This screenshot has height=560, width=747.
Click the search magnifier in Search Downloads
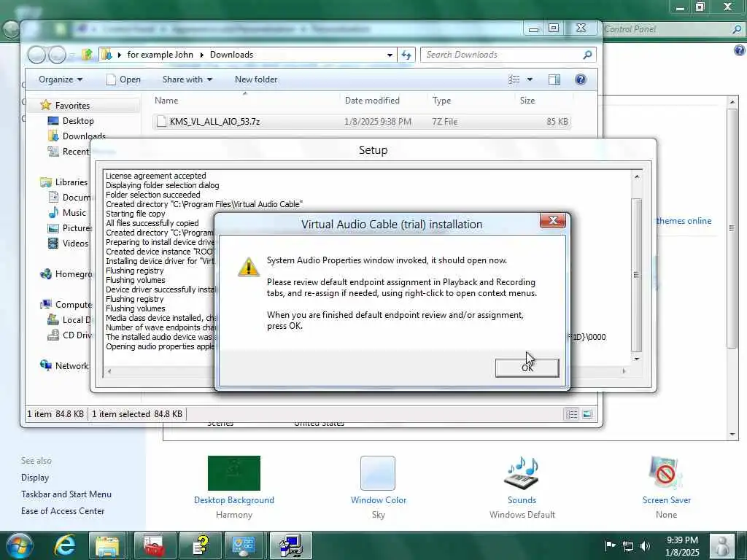(587, 55)
